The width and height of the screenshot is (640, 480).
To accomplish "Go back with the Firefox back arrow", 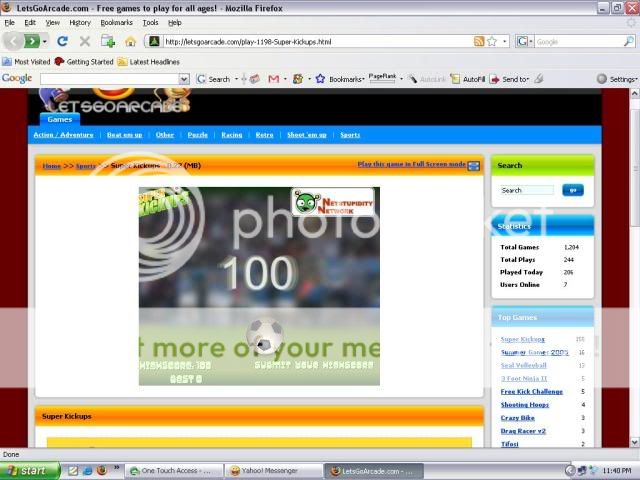I will pos(13,41).
